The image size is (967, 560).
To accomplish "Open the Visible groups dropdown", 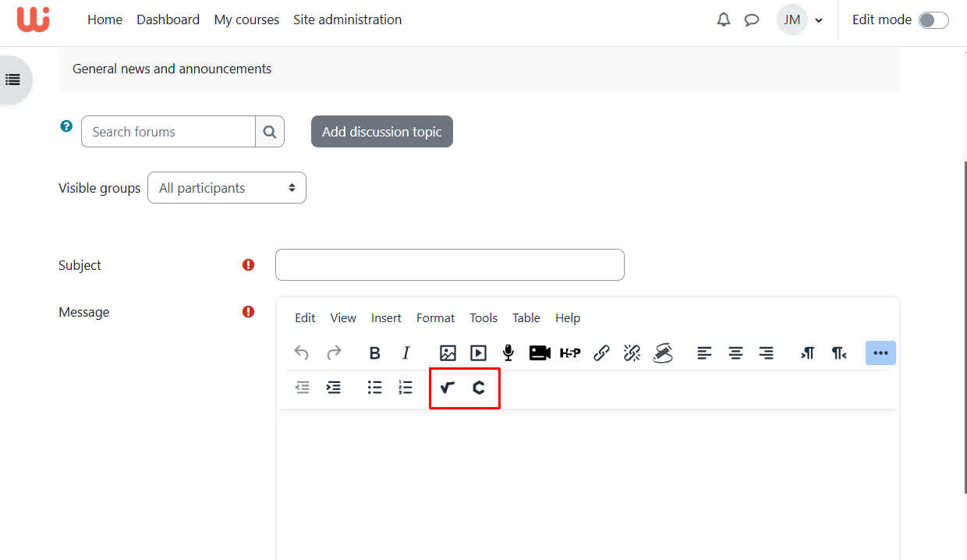I will [x=227, y=188].
